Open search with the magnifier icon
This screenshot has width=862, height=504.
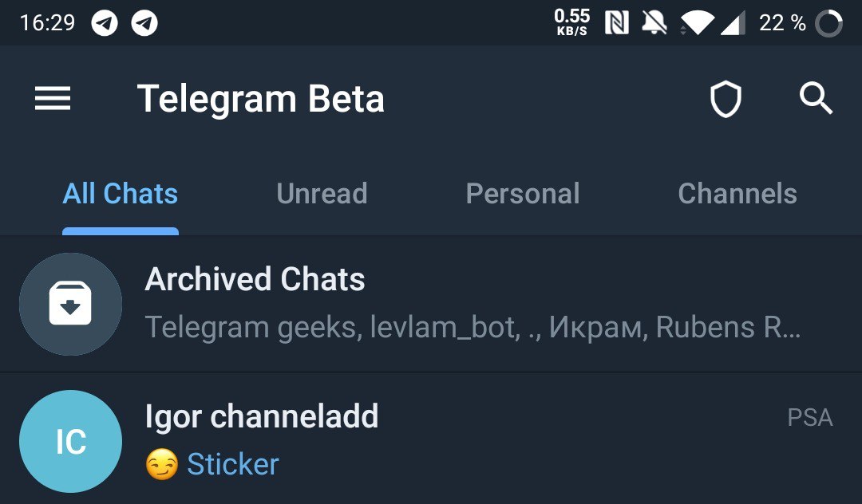816,99
